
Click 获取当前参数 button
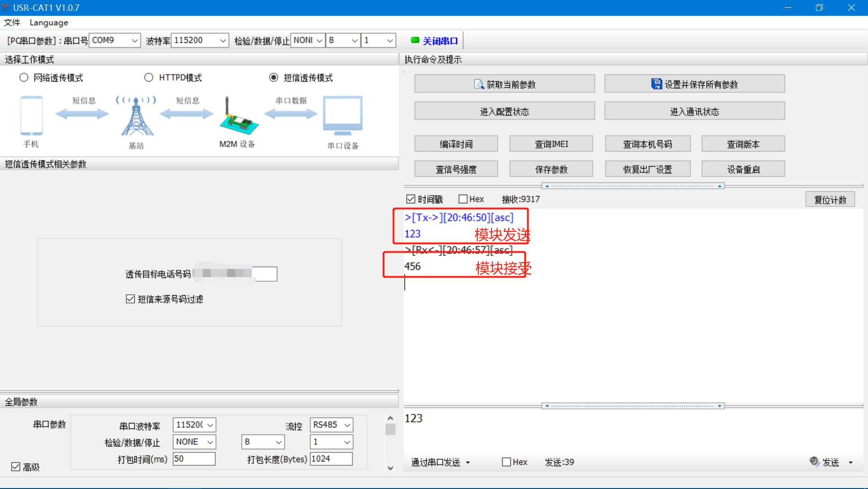(504, 84)
